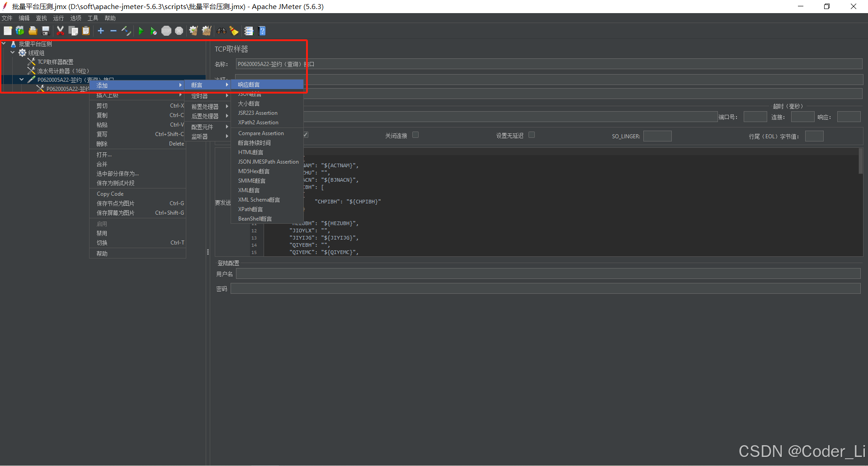This screenshot has width=868, height=466.
Task: Open the Help question-mark icon
Action: 262,31
